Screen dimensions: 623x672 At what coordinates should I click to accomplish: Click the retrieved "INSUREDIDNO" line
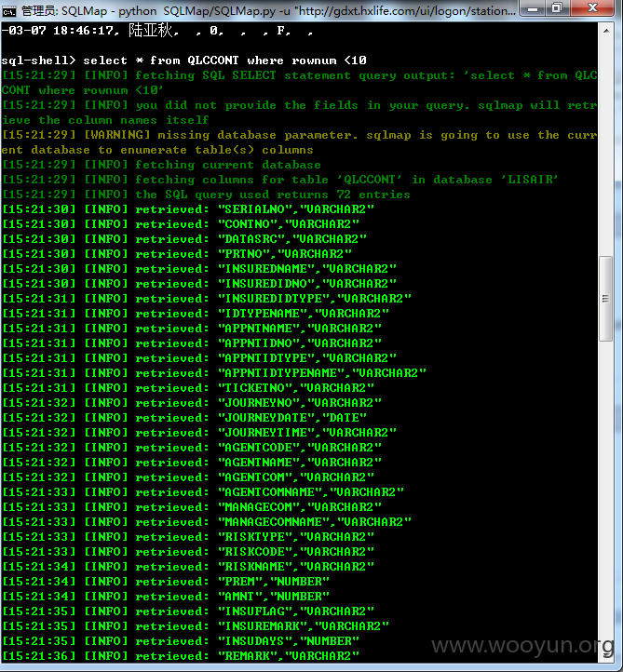point(199,284)
